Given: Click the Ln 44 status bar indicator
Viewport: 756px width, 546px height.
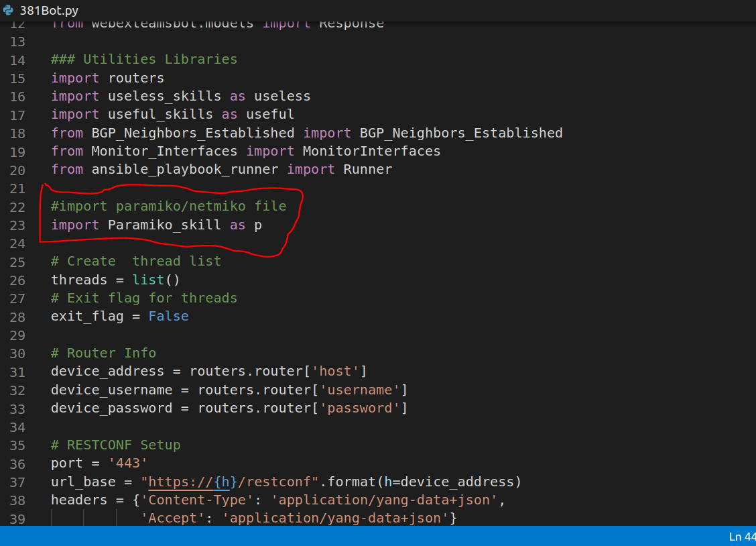Looking at the screenshot, I should pyautogui.click(x=742, y=537).
